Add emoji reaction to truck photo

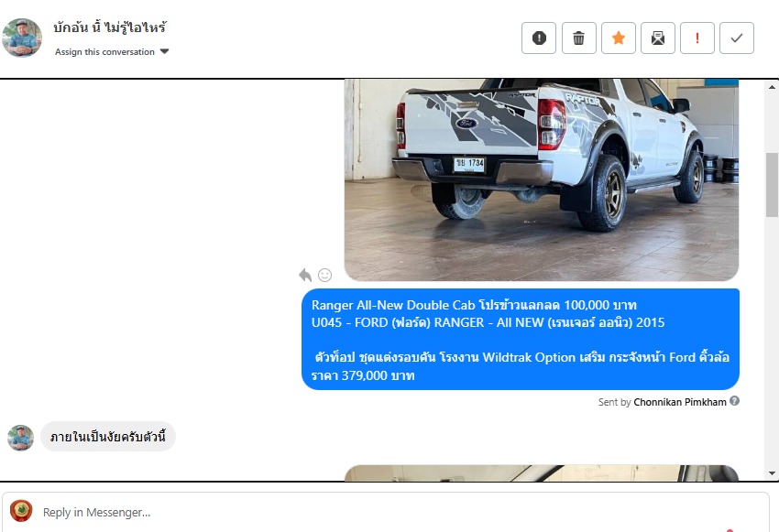click(x=325, y=275)
